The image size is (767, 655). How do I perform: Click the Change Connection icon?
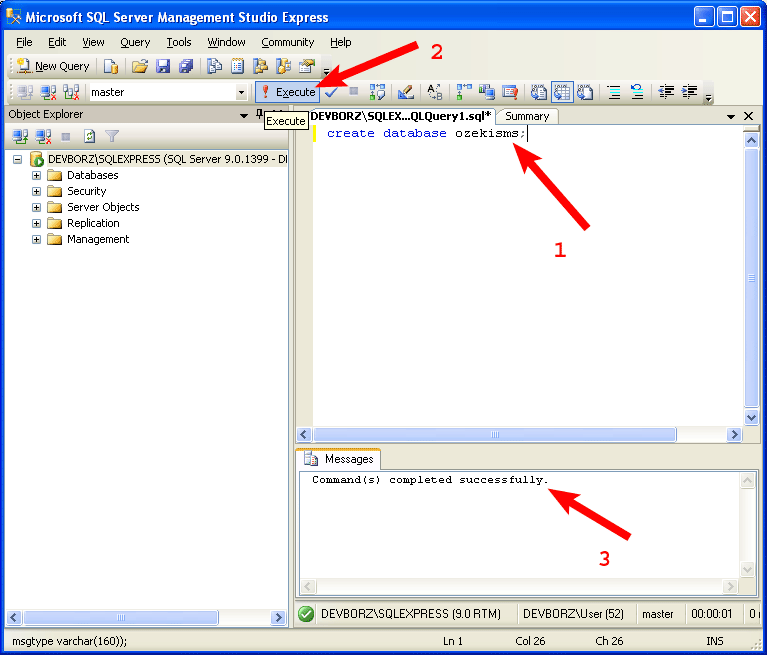click(71, 92)
